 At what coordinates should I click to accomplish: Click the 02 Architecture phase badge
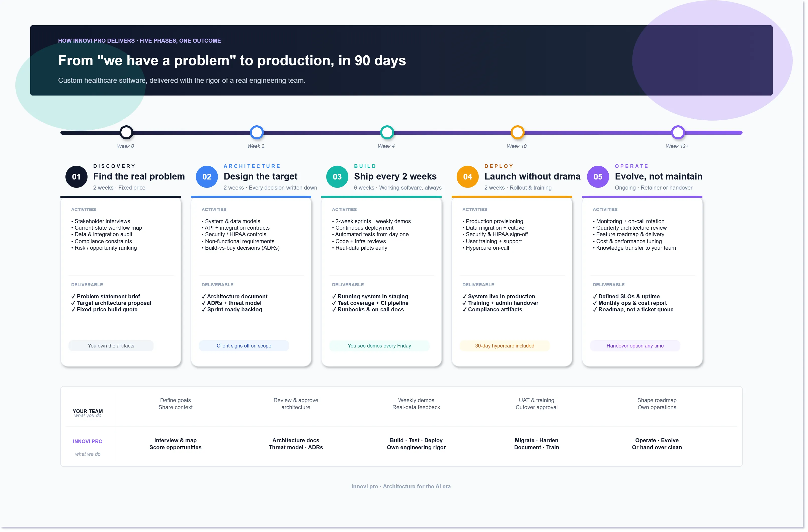pyautogui.click(x=206, y=176)
